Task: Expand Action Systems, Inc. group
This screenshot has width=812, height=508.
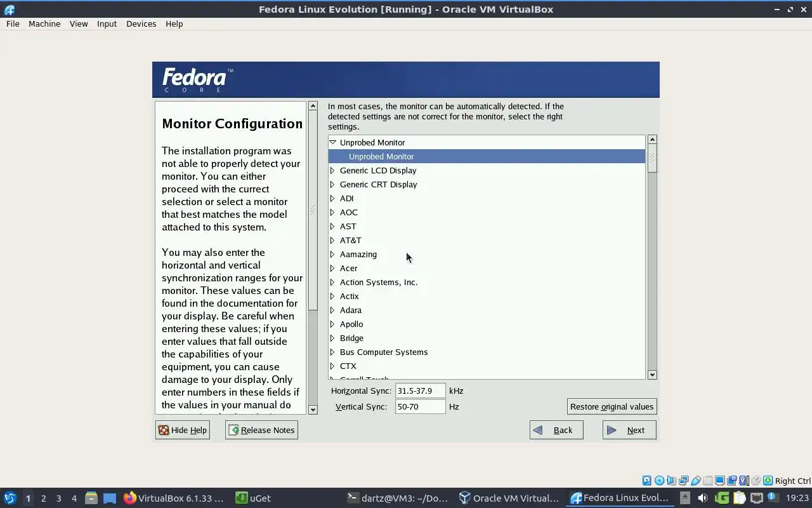Action: 332,282
